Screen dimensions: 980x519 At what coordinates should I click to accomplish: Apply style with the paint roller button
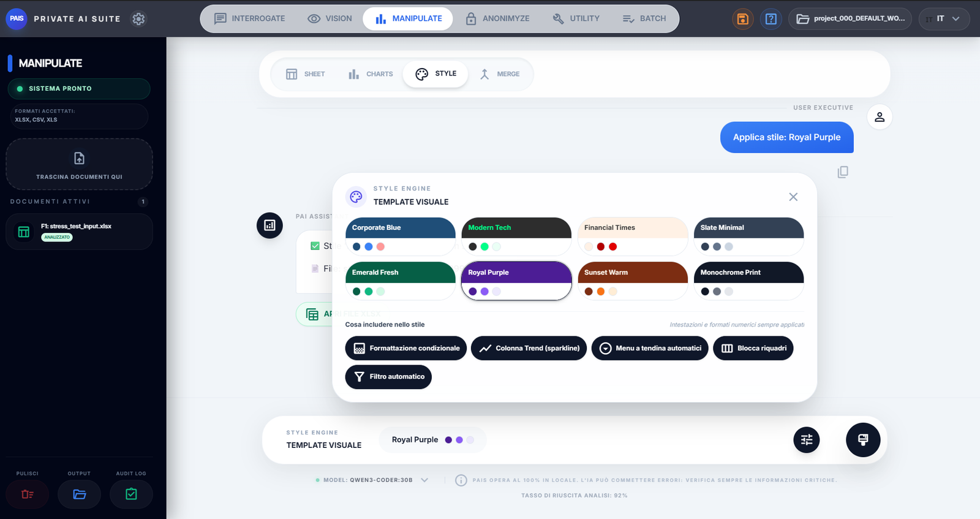click(863, 440)
